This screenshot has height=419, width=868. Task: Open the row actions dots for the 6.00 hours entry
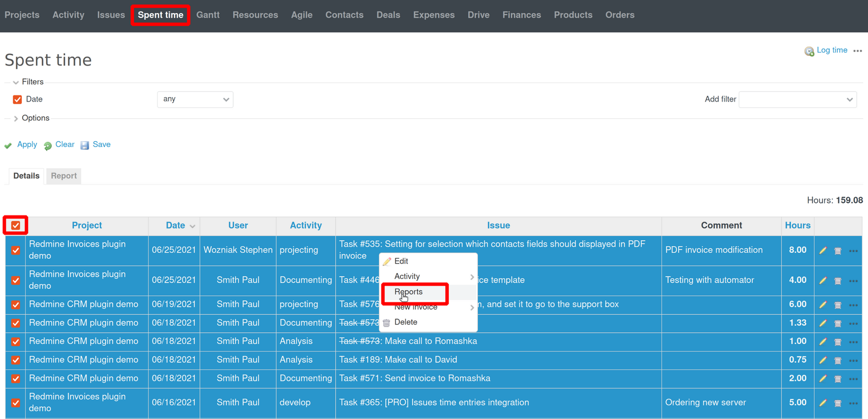click(853, 305)
